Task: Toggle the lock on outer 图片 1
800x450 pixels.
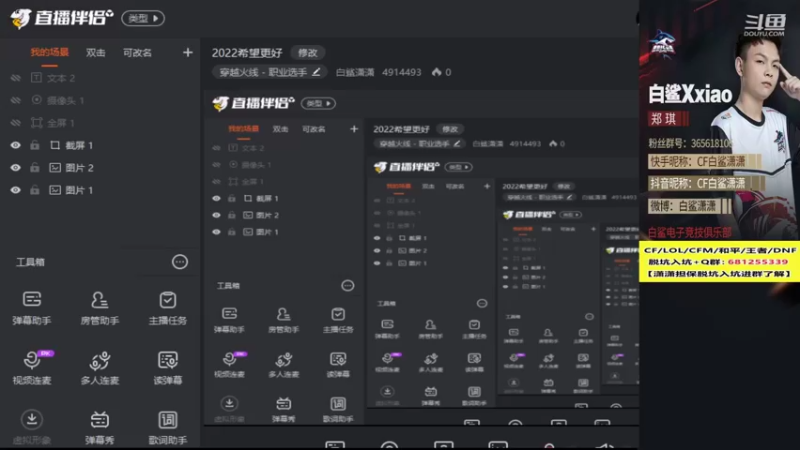Action: coord(35,190)
